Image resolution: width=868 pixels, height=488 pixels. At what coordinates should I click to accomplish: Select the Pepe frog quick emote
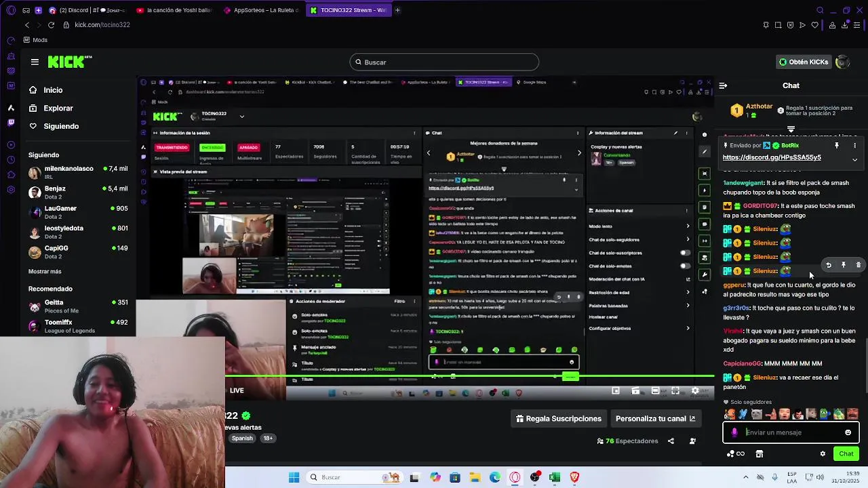pos(825,414)
